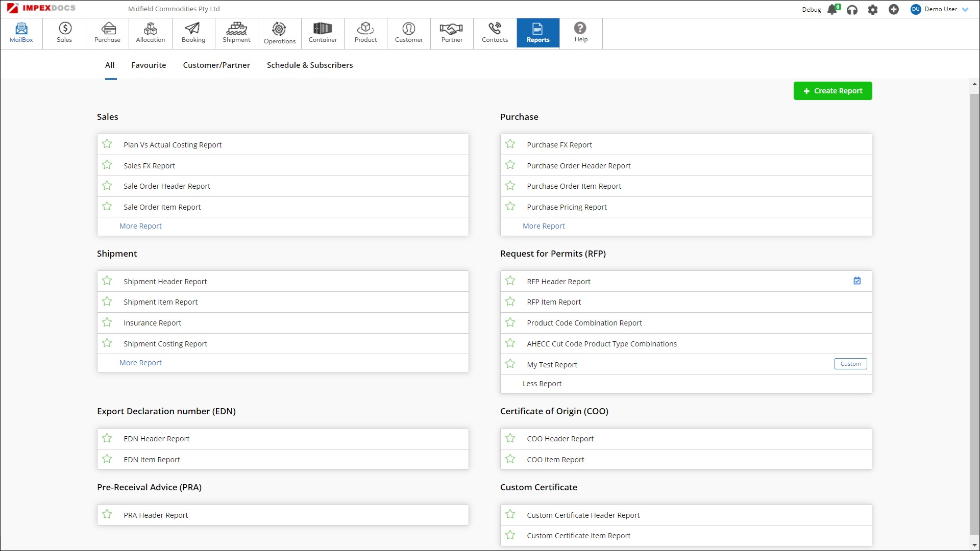Click the schedule icon on RFP Header Report

tap(857, 281)
